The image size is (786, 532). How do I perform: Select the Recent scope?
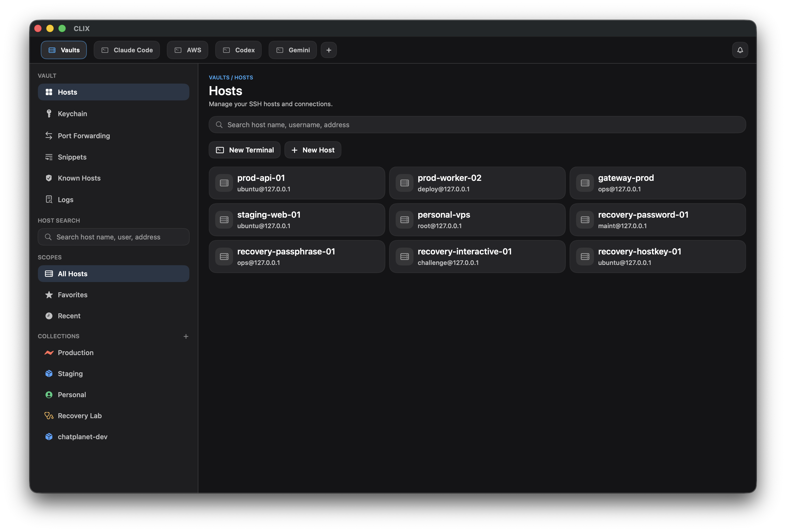click(x=69, y=316)
